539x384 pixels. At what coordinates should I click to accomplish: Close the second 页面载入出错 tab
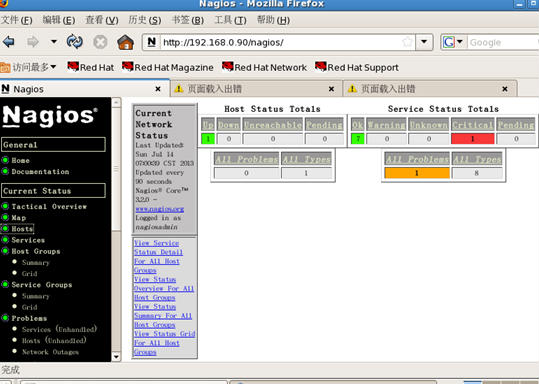click(505, 89)
